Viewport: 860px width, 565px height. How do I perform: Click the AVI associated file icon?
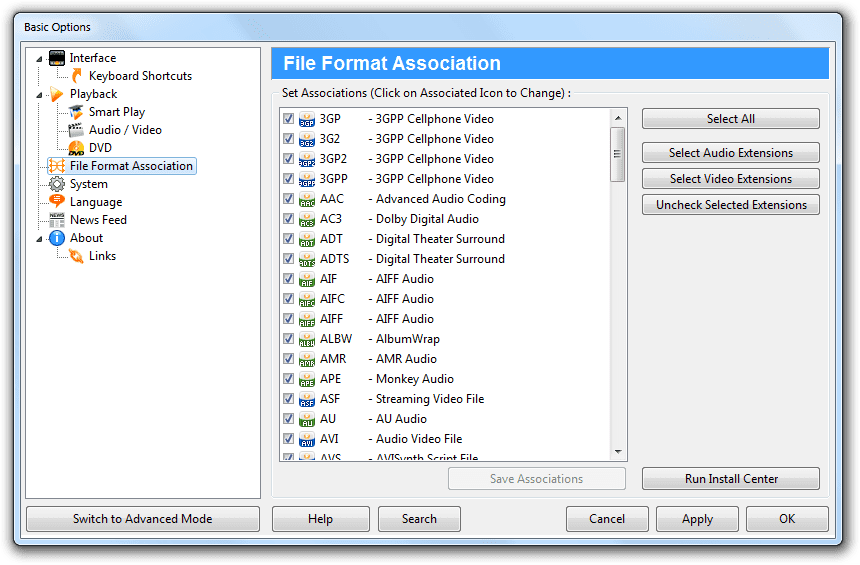click(x=307, y=439)
